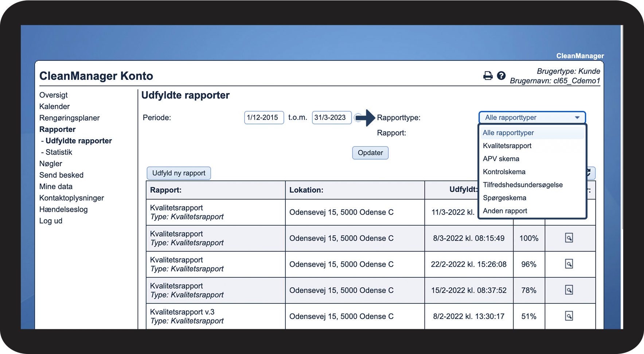644x354 pixels.
Task: Pick Tilfredshedsundersøgelse in the dropdown
Action: 522,185
